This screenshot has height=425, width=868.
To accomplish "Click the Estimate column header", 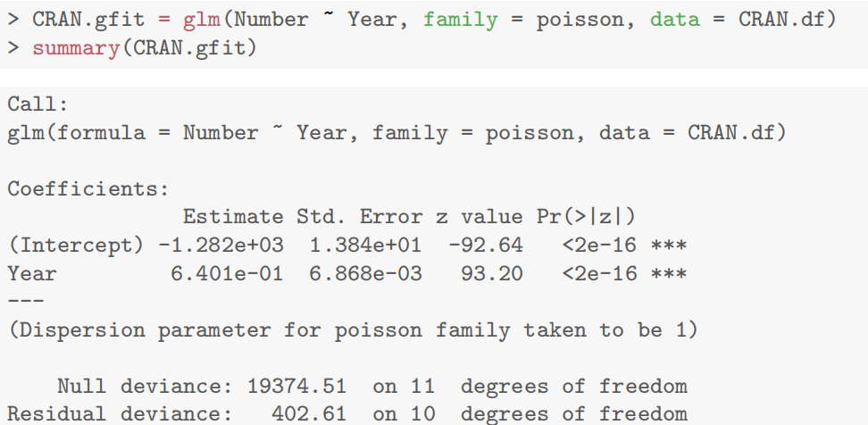I will click(x=234, y=217).
